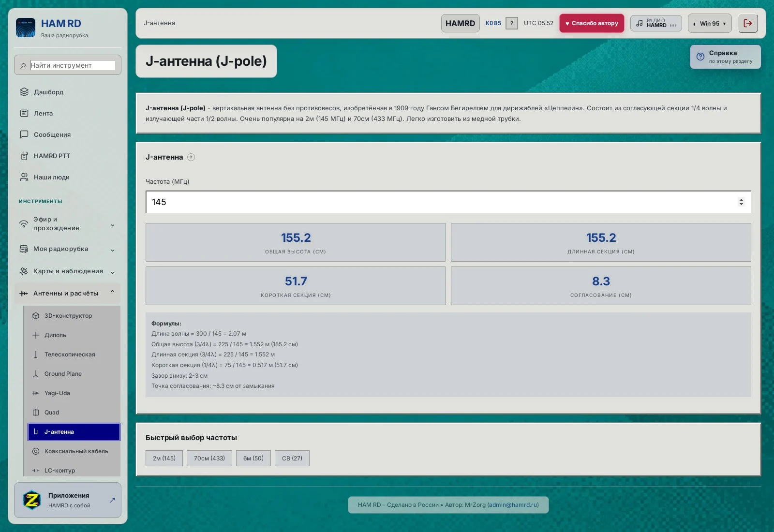Expand the Эфир и прохождение section
The height and width of the screenshot is (532, 774).
68,224
